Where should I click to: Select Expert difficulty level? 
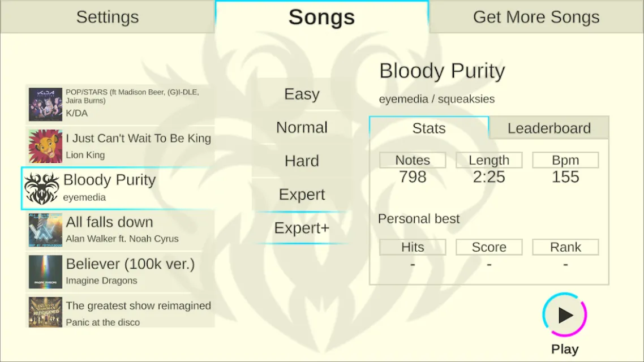(302, 194)
